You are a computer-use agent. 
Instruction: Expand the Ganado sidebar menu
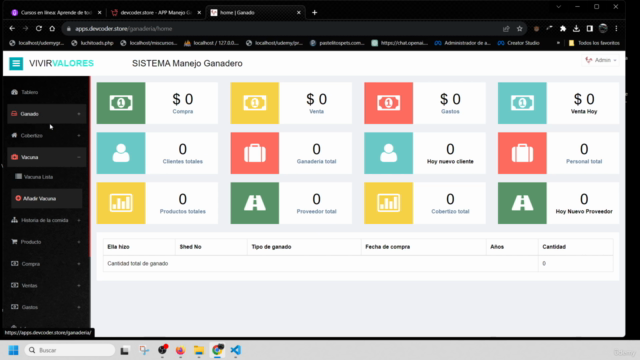tap(46, 114)
